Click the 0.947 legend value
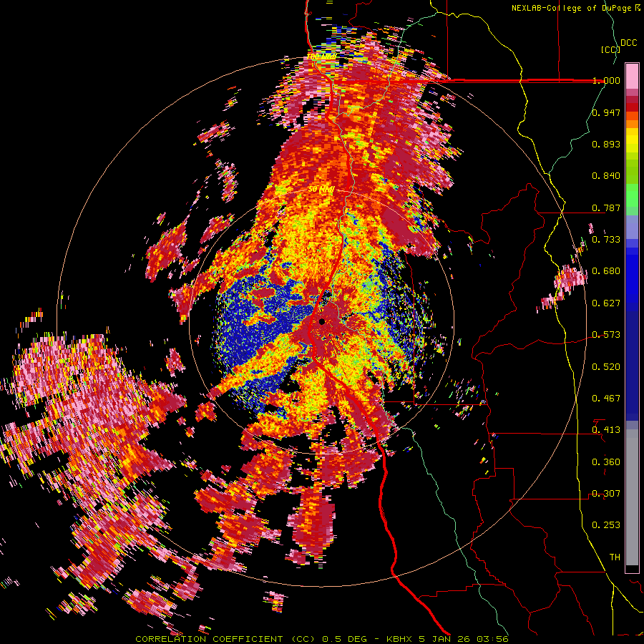This screenshot has height=644, width=644. 606,112
